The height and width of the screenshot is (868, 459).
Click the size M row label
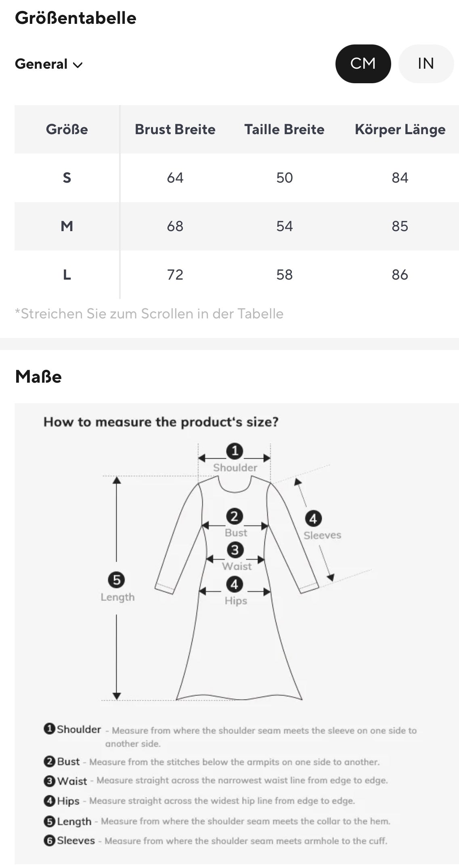(x=67, y=226)
